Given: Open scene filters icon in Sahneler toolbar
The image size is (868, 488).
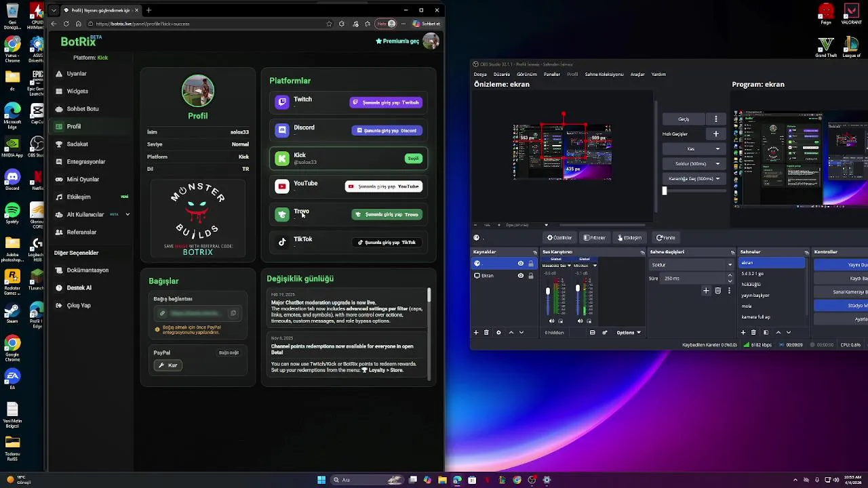Looking at the screenshot, I should [766, 332].
